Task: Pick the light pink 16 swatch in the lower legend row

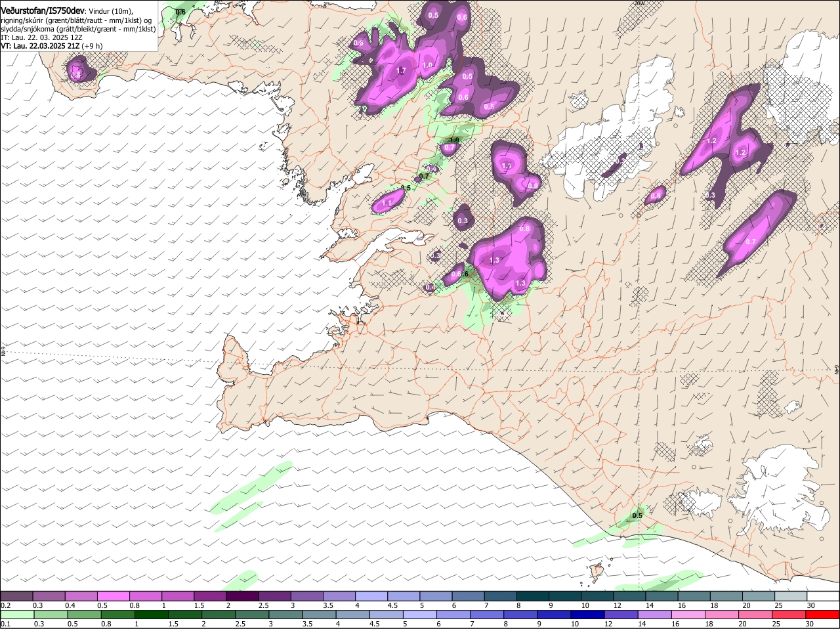Action: (688, 615)
